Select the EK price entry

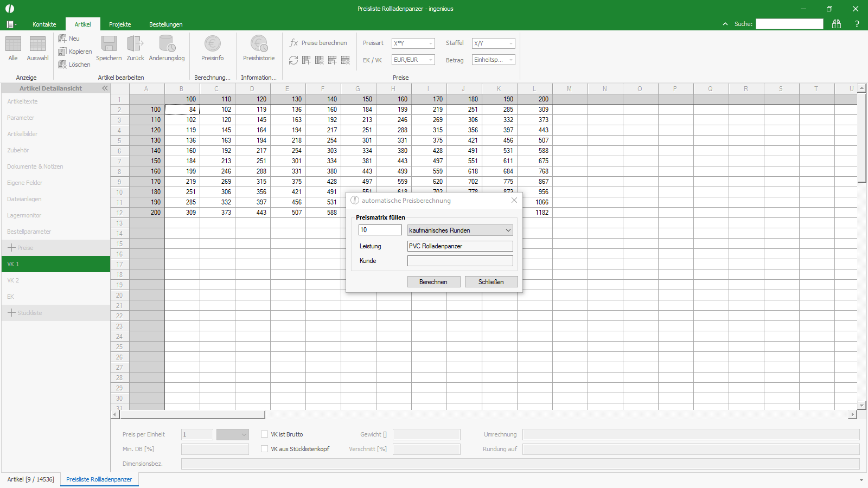(55, 297)
